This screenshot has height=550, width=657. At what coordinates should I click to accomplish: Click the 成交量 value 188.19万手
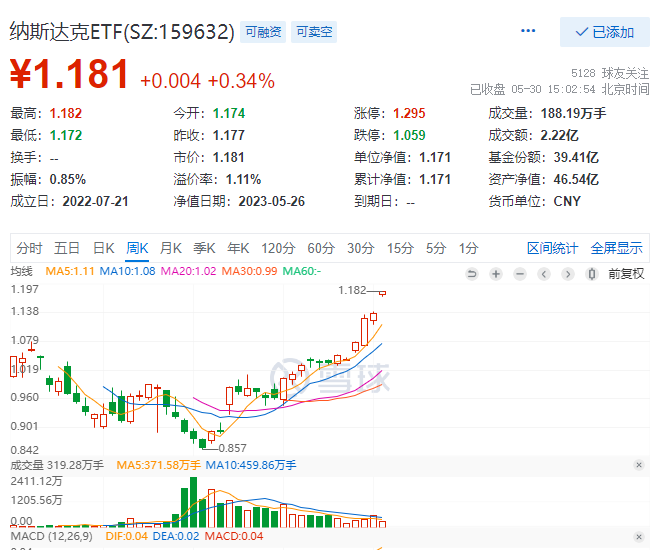(573, 113)
